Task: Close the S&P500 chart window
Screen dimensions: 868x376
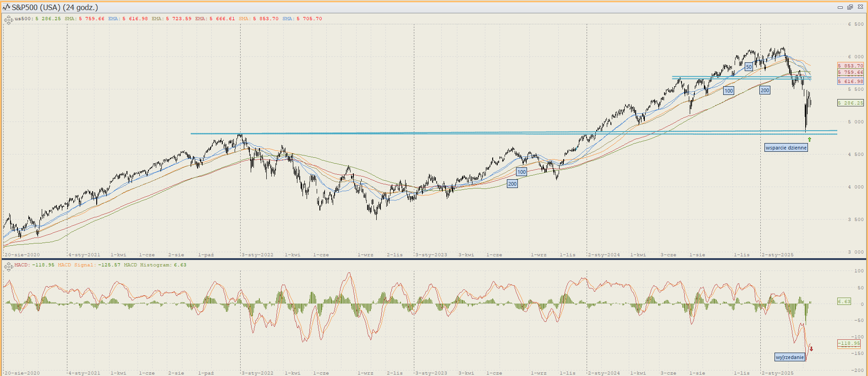Action: [860, 7]
